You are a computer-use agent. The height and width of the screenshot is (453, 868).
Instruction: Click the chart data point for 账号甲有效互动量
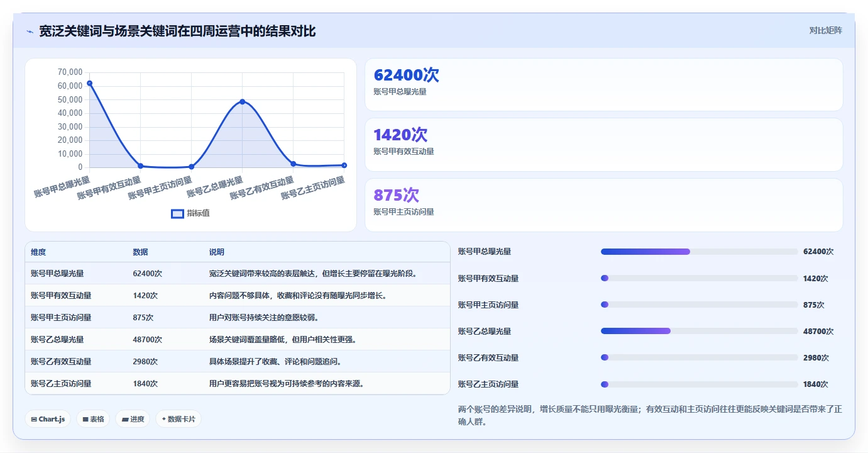point(141,166)
